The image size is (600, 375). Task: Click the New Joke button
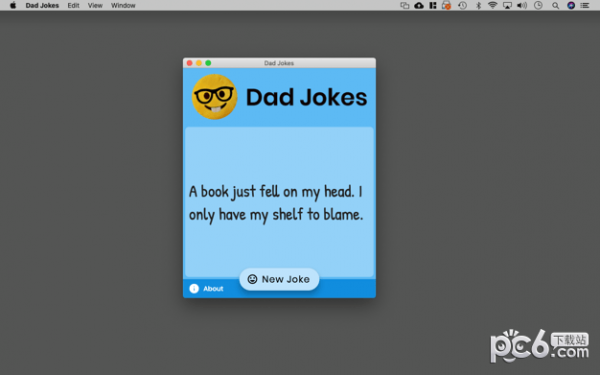279,279
